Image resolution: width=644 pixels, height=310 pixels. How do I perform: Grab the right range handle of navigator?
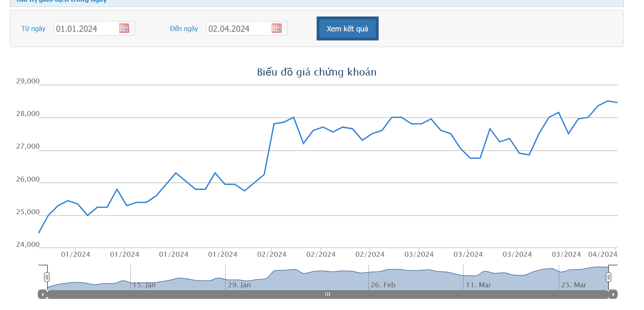[608, 277]
